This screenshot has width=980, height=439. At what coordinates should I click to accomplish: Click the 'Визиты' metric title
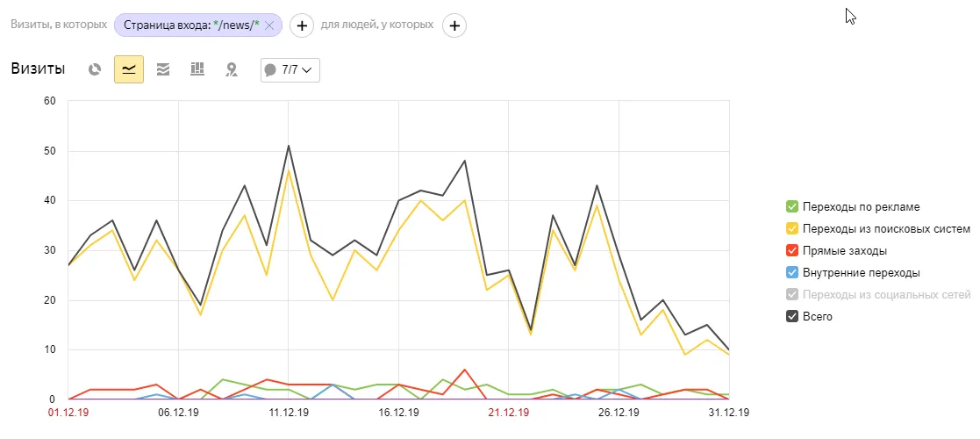[38, 70]
